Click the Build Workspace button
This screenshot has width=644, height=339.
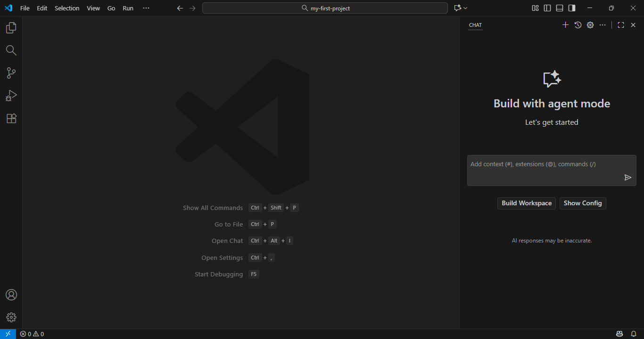pos(526,203)
